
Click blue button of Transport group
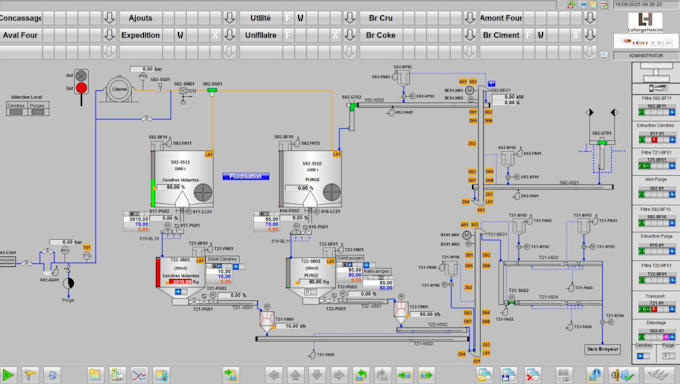pyautogui.click(x=672, y=309)
